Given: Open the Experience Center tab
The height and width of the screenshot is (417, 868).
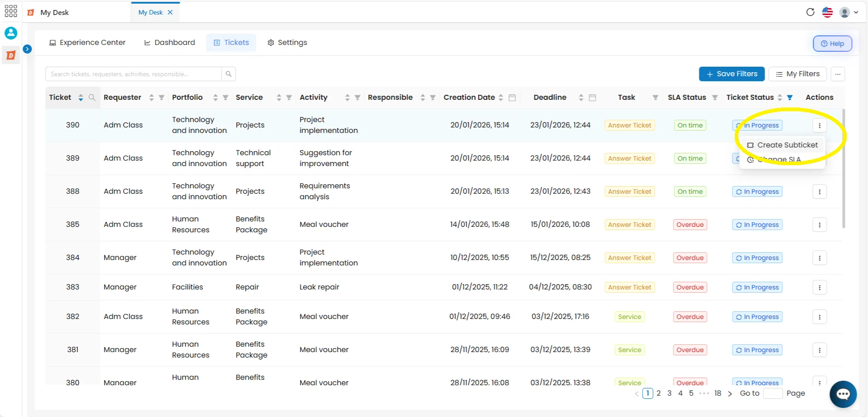Looking at the screenshot, I should point(88,42).
